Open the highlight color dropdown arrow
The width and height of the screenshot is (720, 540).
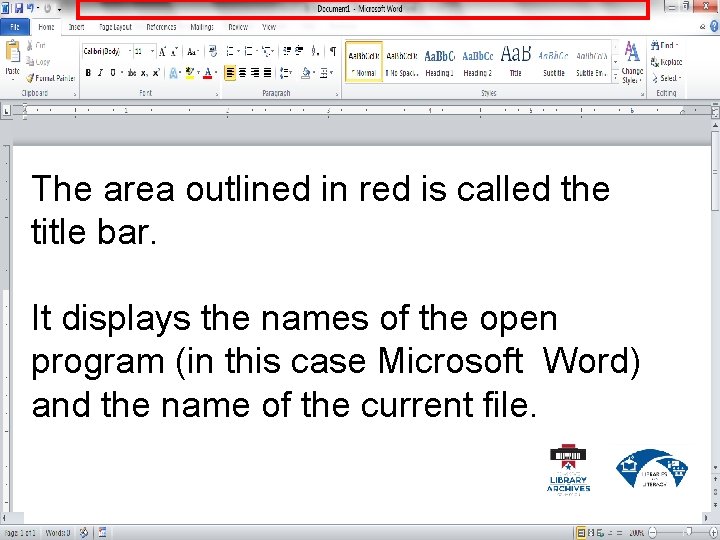(198, 73)
